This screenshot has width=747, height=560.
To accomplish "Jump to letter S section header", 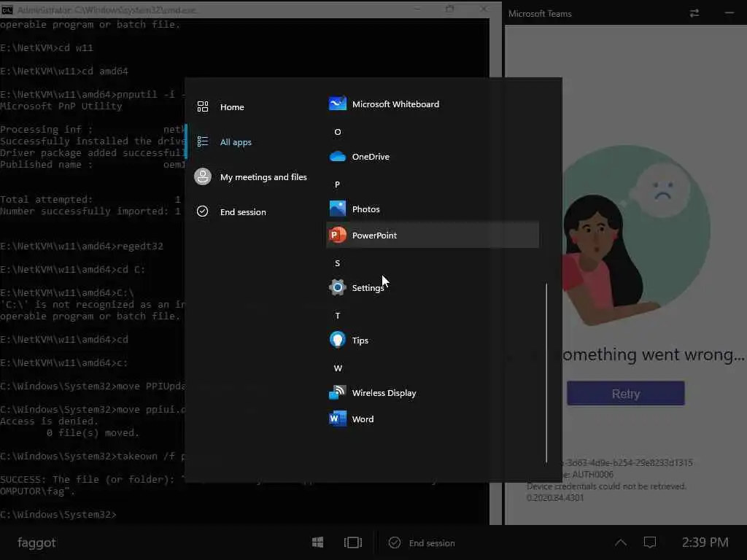I will point(337,262).
